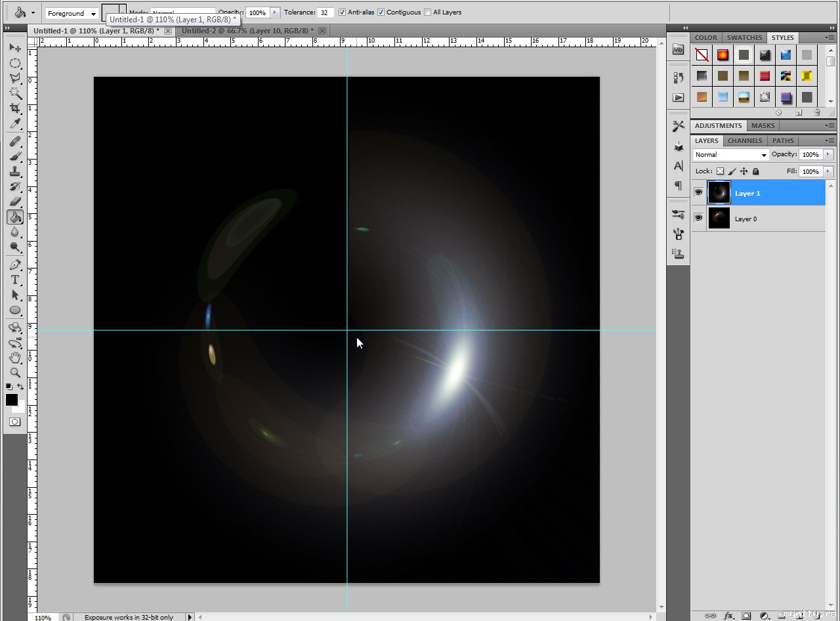Open the Normal blend mode dropdown
The height and width of the screenshot is (621, 840).
click(x=730, y=155)
